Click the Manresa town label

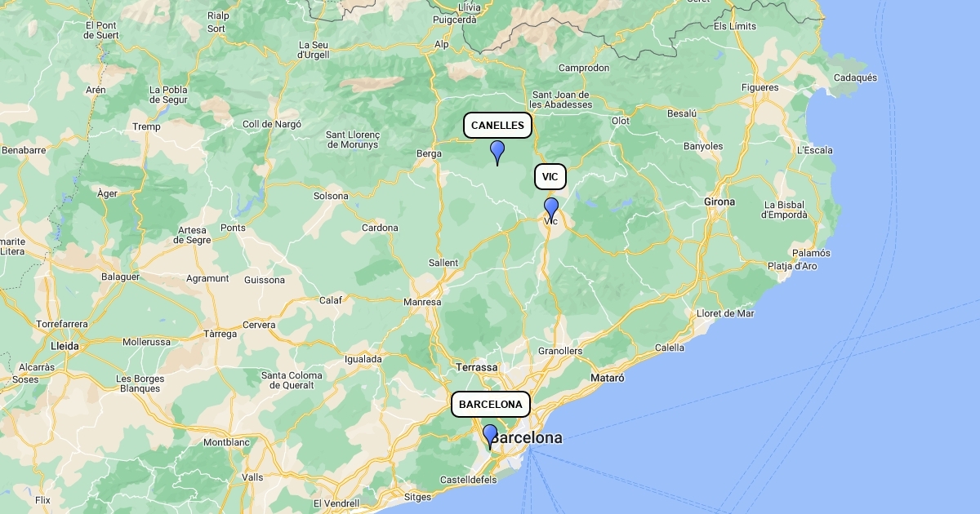pyautogui.click(x=422, y=302)
